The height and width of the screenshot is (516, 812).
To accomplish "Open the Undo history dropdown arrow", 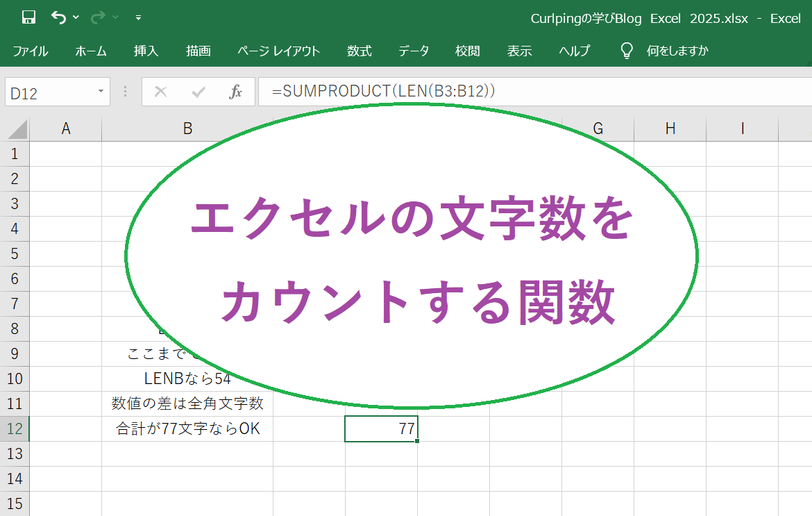I will tap(76, 17).
